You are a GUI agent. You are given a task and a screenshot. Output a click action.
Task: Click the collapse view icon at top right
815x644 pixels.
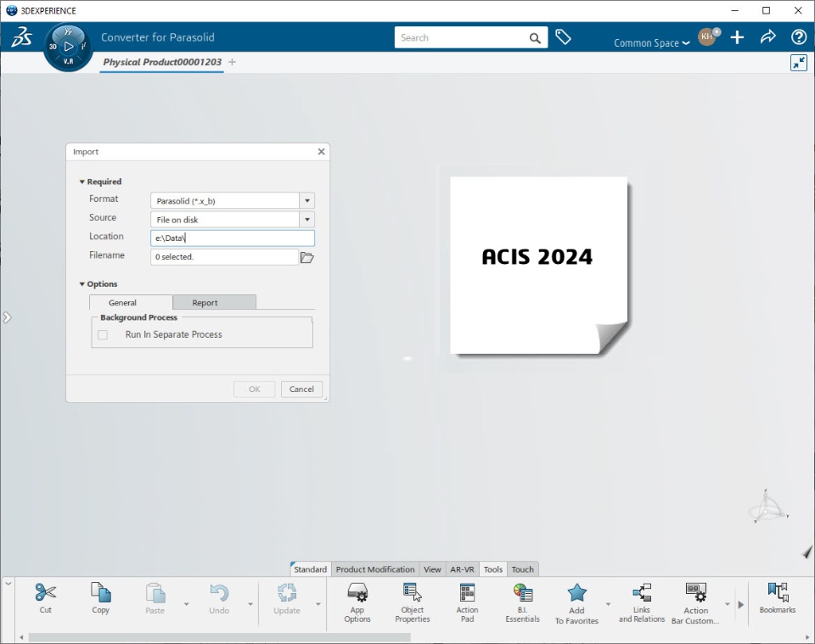tap(798, 63)
